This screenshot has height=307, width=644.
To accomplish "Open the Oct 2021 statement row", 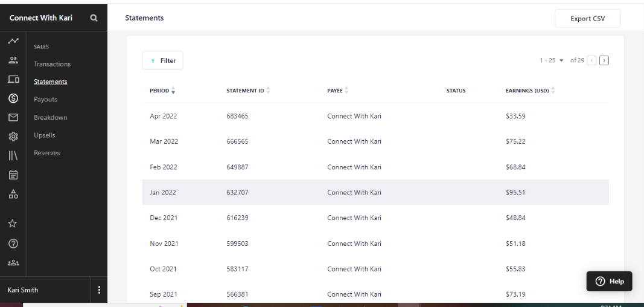I will [x=375, y=269].
